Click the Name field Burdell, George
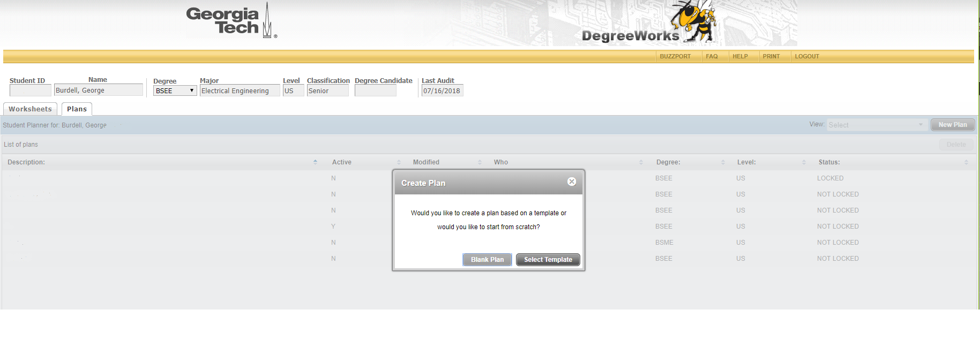The height and width of the screenshot is (347, 980). coord(99,90)
